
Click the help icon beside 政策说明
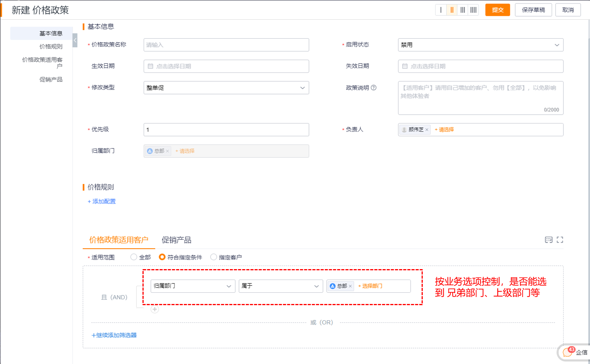pyautogui.click(x=374, y=88)
